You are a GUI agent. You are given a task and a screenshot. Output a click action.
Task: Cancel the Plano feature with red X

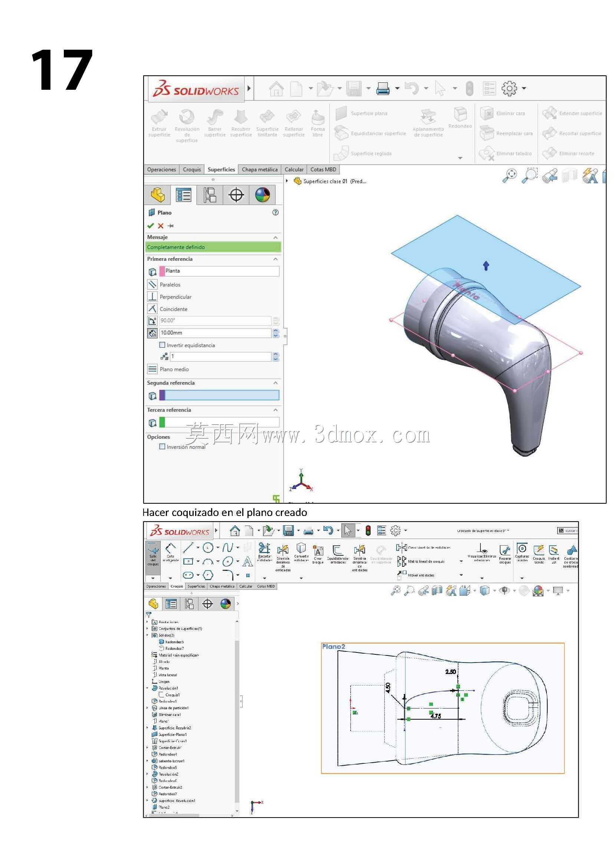coord(161,226)
